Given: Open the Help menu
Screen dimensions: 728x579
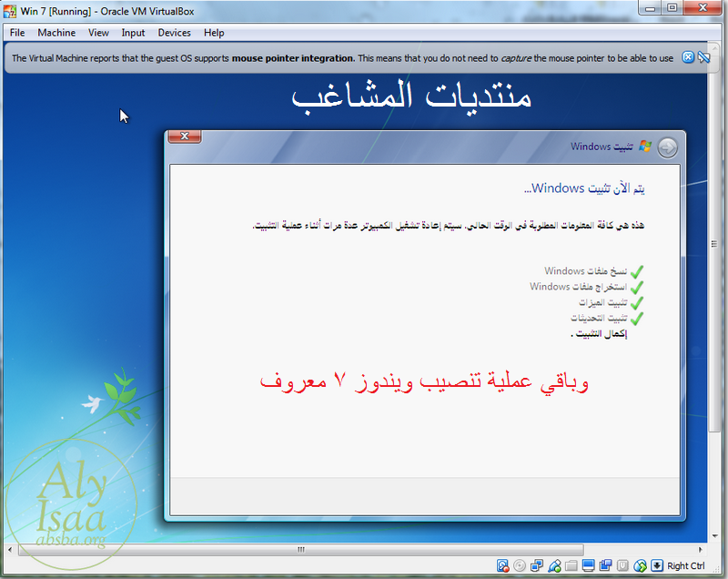Looking at the screenshot, I should tap(214, 33).
